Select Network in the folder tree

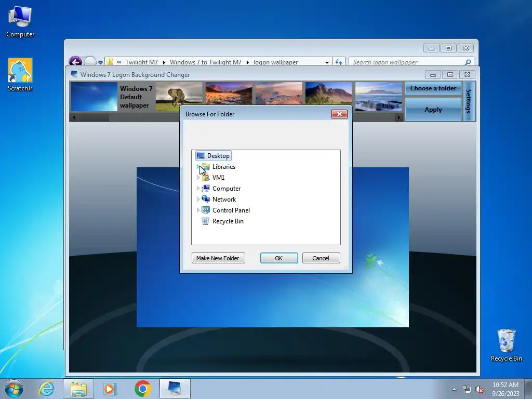(x=224, y=199)
